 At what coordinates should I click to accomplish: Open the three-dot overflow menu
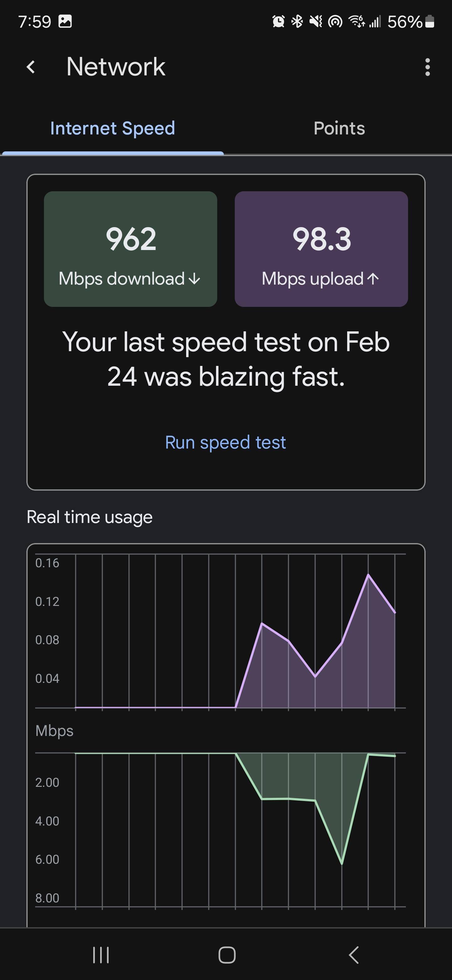(x=427, y=67)
